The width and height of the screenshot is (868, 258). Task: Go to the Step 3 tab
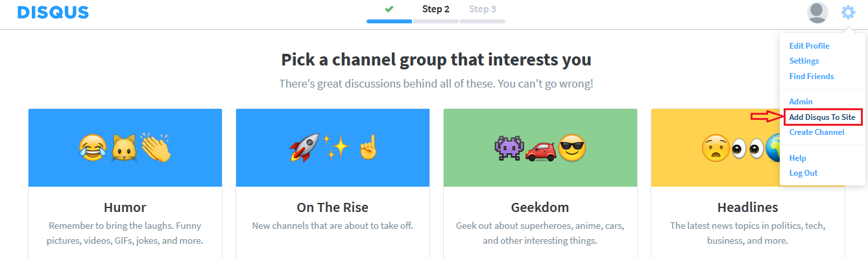tap(483, 9)
